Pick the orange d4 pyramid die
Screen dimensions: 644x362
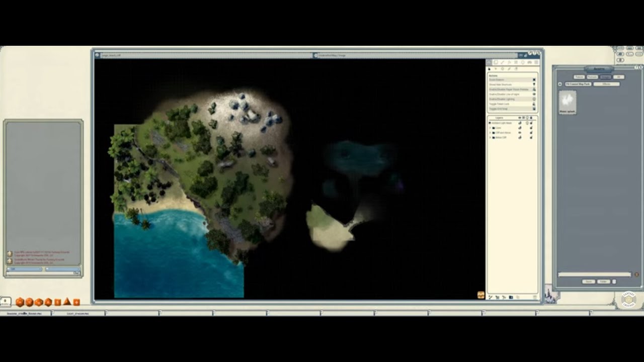(67, 302)
